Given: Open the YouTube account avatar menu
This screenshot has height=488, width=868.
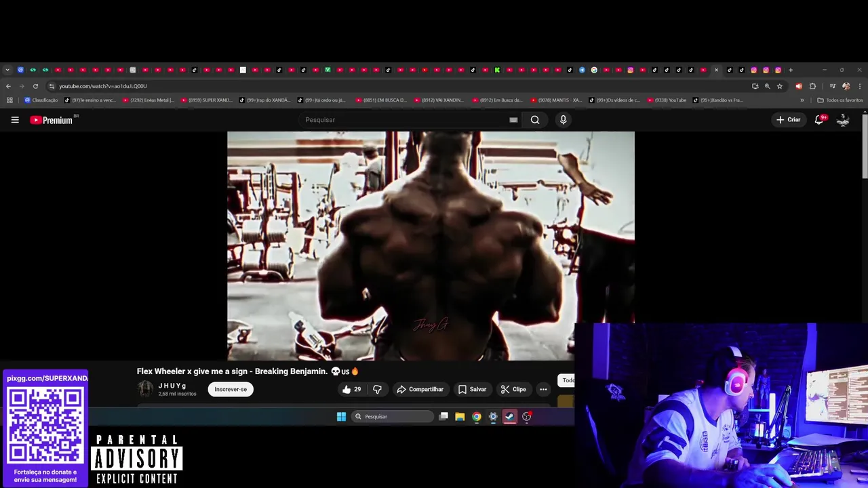Looking at the screenshot, I should [x=843, y=120].
